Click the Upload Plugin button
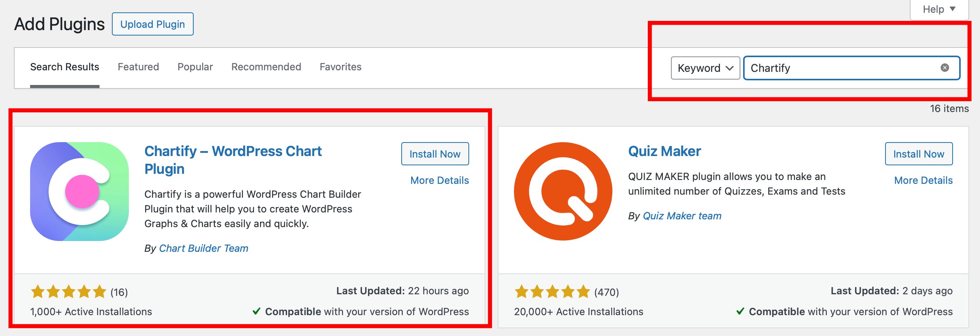Viewport: 980px width, 336px height. (x=153, y=24)
